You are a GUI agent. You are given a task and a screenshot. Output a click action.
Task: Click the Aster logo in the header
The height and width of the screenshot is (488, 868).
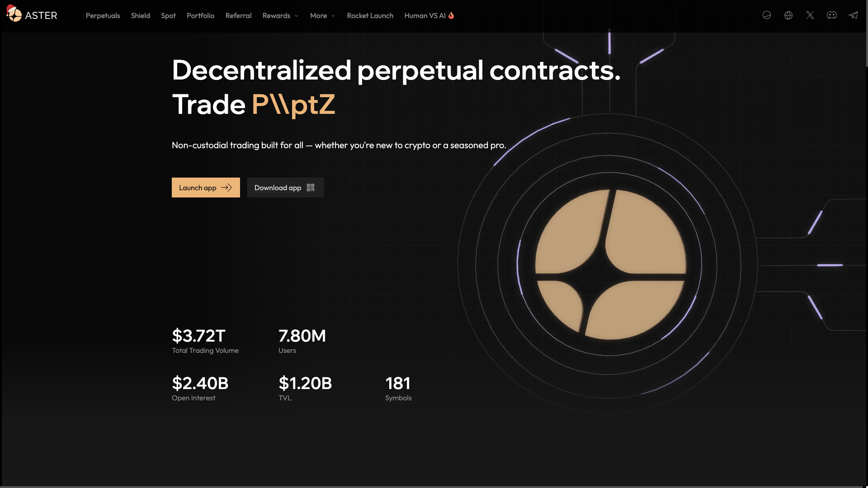pos(32,15)
